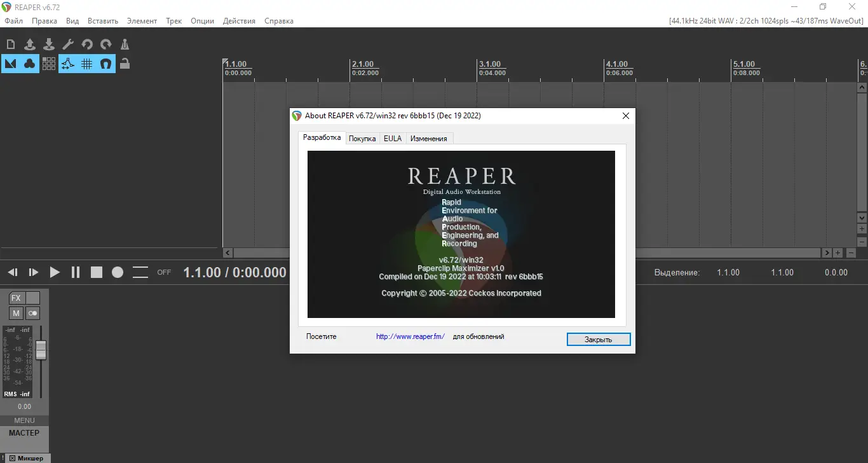The width and height of the screenshot is (868, 463).
Task: Click the timeline ruler marker 5.1.00
Action: tap(744, 64)
